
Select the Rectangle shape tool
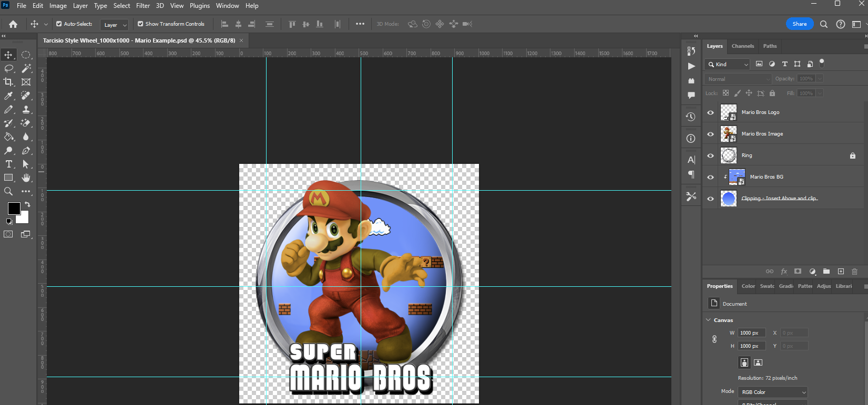click(8, 178)
